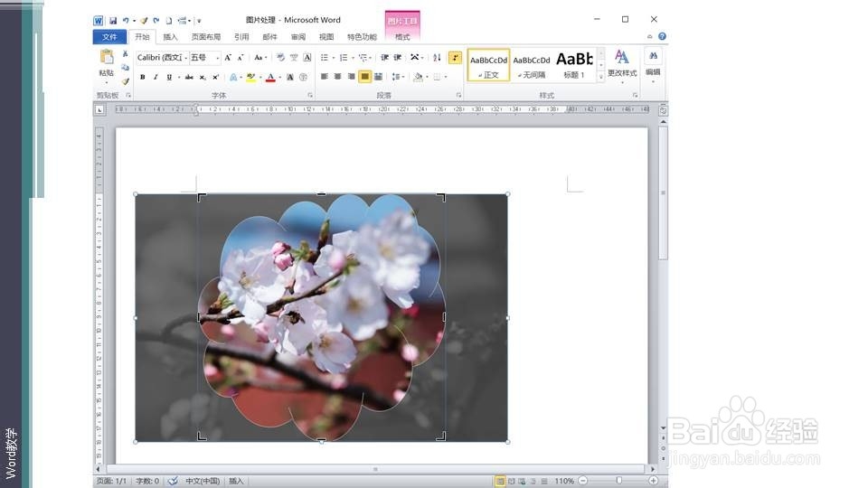Click the vertical scrollbar down arrow
Screen dimensions: 868x488
pos(663,428)
